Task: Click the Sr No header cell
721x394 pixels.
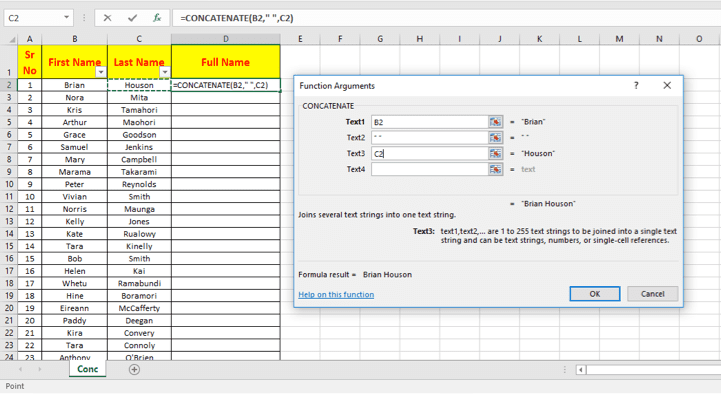Action: click(29, 62)
